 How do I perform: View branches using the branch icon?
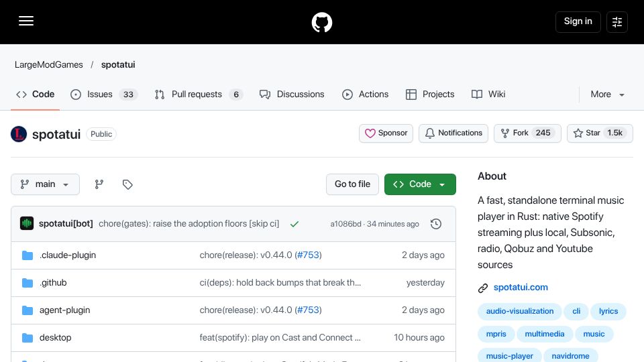[x=99, y=184]
